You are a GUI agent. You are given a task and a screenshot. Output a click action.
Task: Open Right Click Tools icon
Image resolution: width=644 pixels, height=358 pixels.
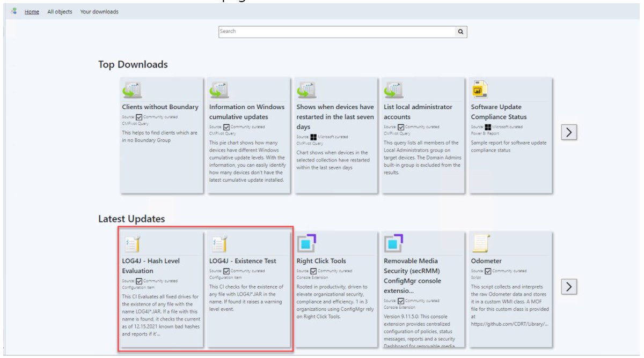click(306, 243)
